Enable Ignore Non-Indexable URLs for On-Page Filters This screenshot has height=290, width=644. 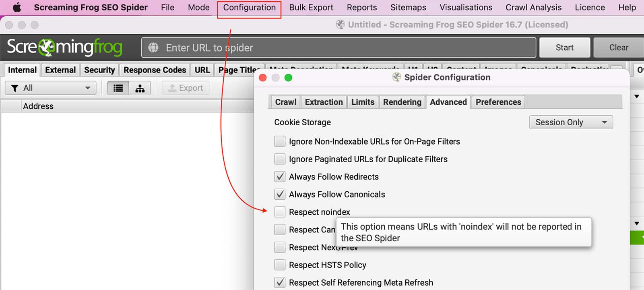pos(280,141)
